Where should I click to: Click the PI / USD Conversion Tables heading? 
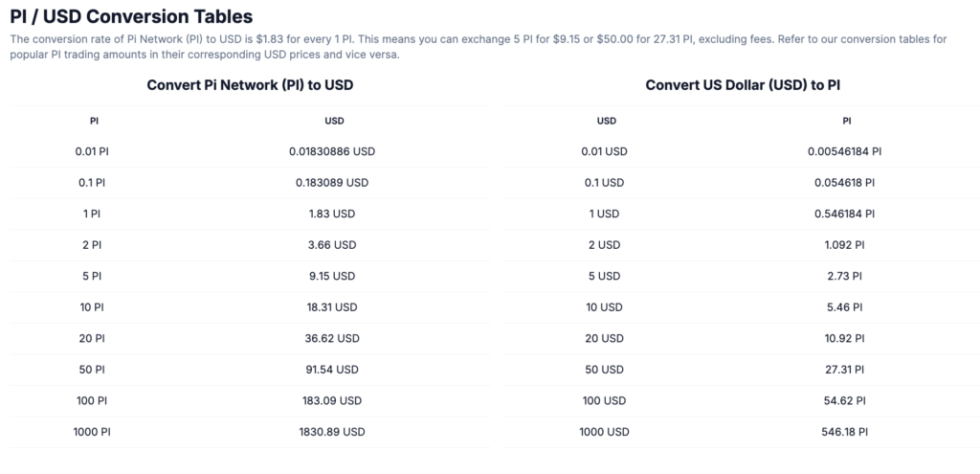tap(131, 17)
